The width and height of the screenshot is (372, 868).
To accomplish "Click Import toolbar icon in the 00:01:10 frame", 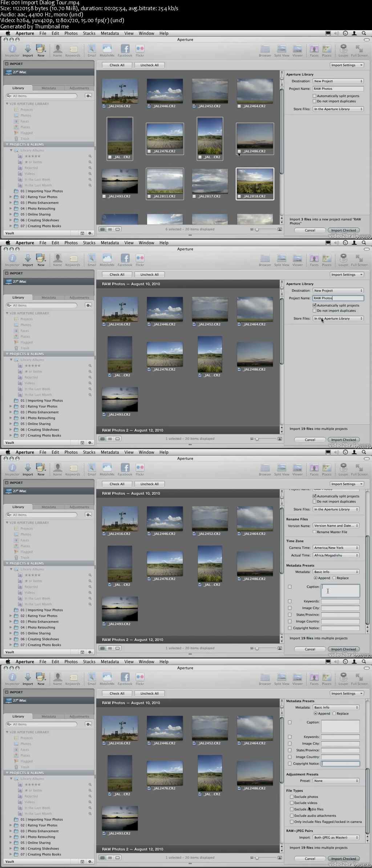I will point(28,49).
